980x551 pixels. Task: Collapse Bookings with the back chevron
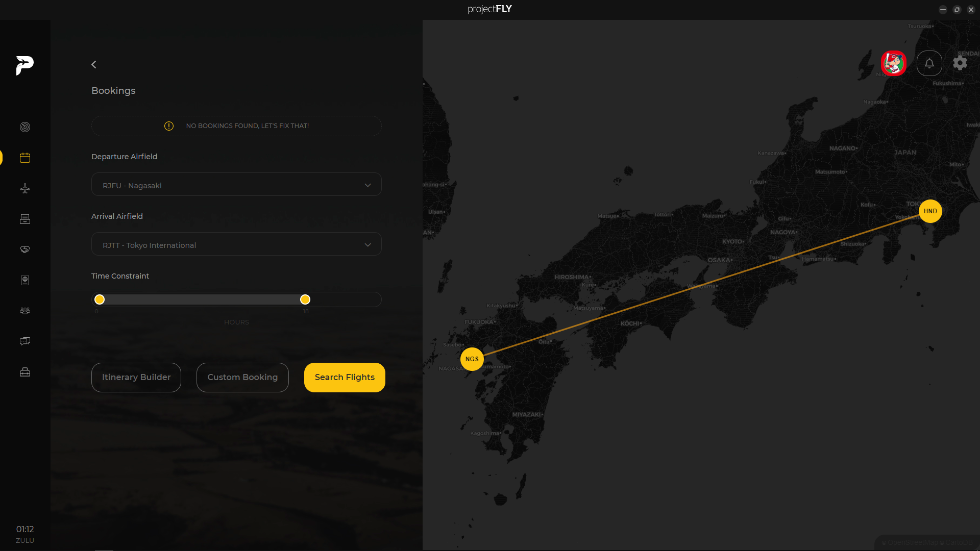94,65
